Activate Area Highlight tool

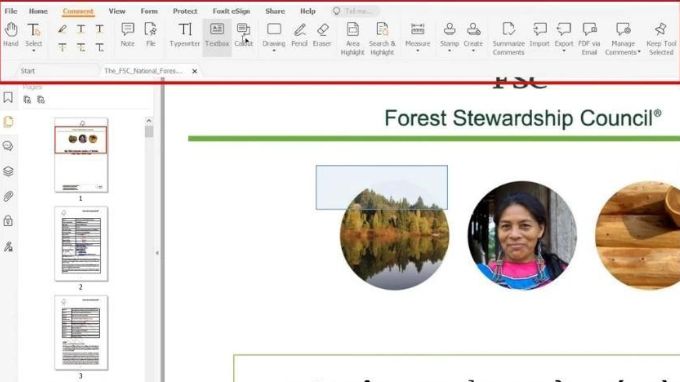[353, 39]
